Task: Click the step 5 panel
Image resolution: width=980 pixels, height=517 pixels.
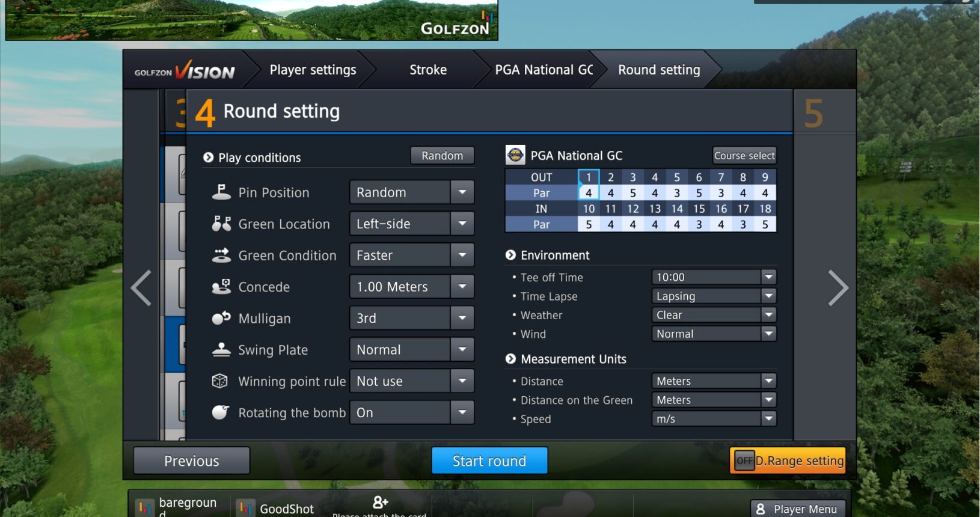Action: (825, 265)
